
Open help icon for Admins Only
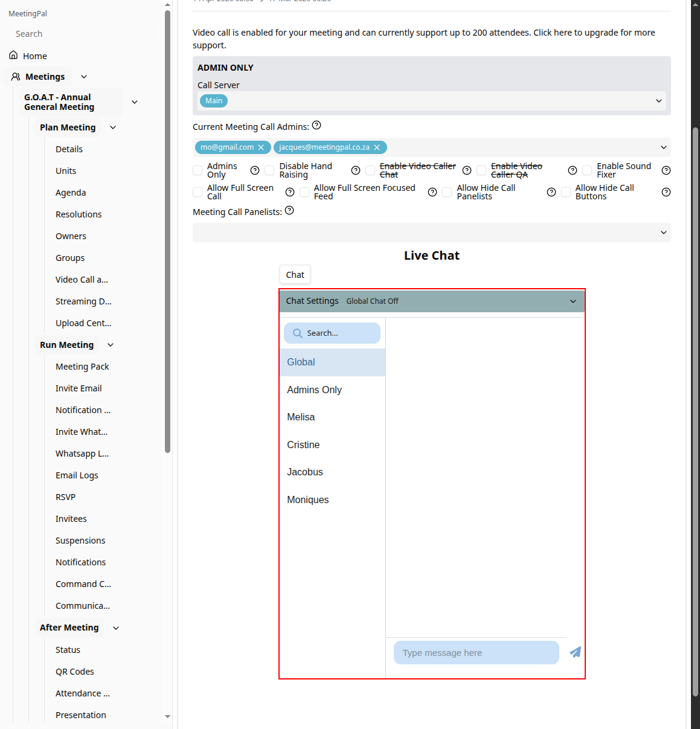click(255, 170)
